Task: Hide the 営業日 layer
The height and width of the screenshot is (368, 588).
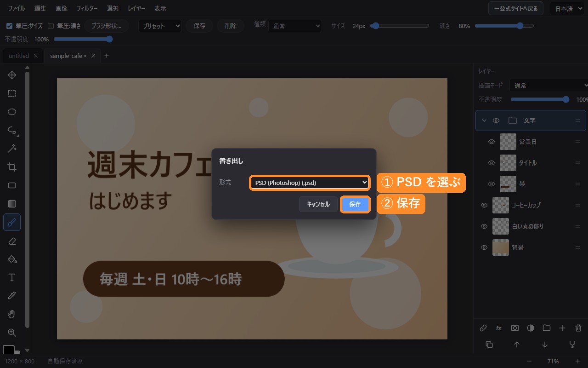Action: tap(492, 142)
